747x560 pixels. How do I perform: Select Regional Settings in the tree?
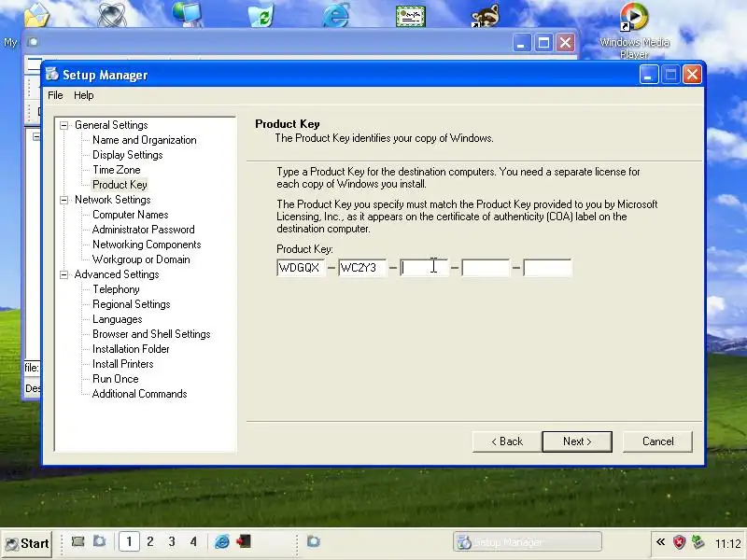click(x=132, y=304)
